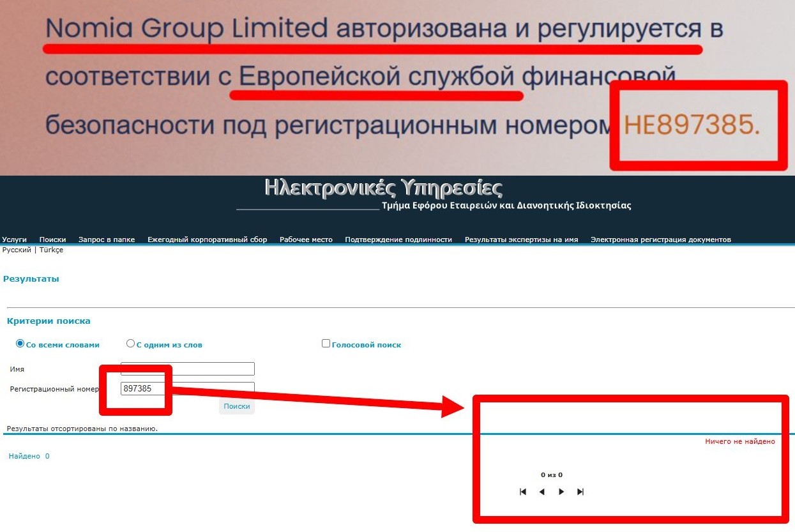Open the "Поиски" menu item

[52, 239]
